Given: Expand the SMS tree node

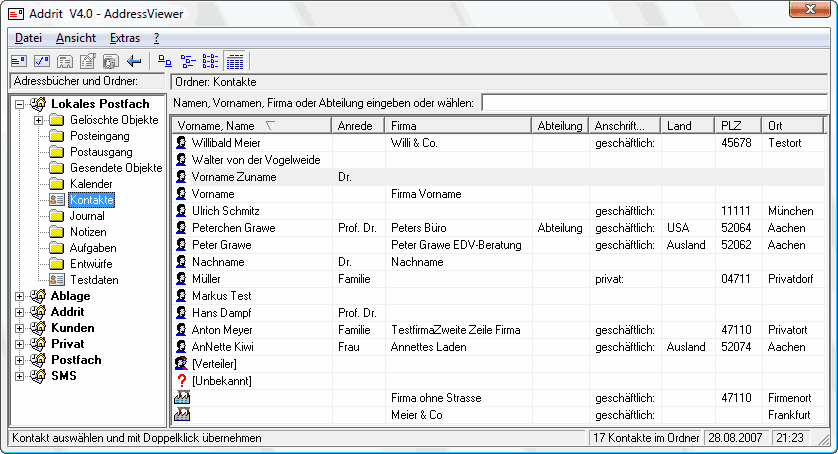Looking at the screenshot, I should pyautogui.click(x=20, y=376).
